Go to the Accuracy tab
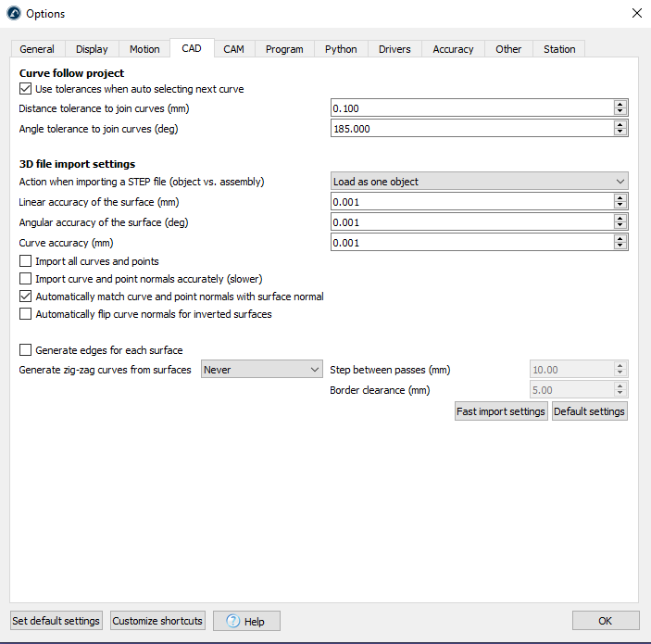 pos(453,49)
